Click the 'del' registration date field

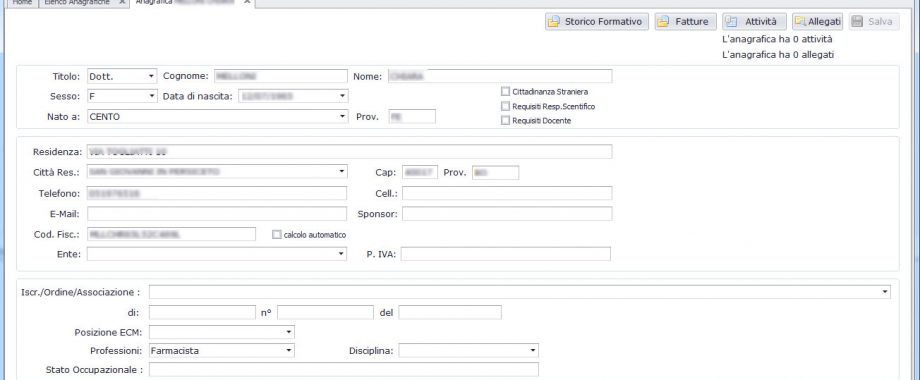[x=450, y=313]
